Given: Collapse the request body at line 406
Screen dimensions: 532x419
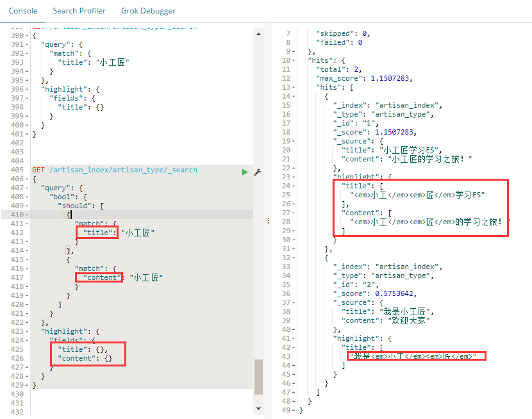Looking at the screenshot, I should pos(27,179).
